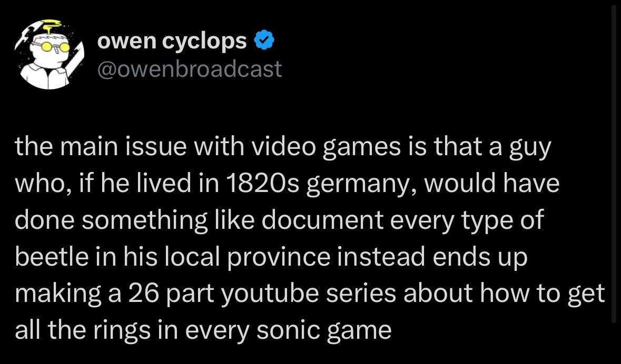Image resolution: width=621 pixels, height=364 pixels.
Task: Open the "owen cyclops" display name
Action: 172,42
